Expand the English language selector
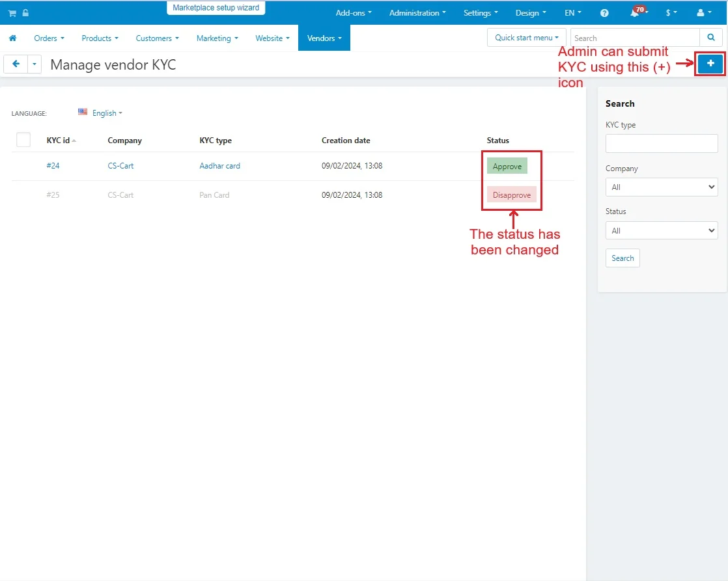The width and height of the screenshot is (728, 581). tap(100, 113)
